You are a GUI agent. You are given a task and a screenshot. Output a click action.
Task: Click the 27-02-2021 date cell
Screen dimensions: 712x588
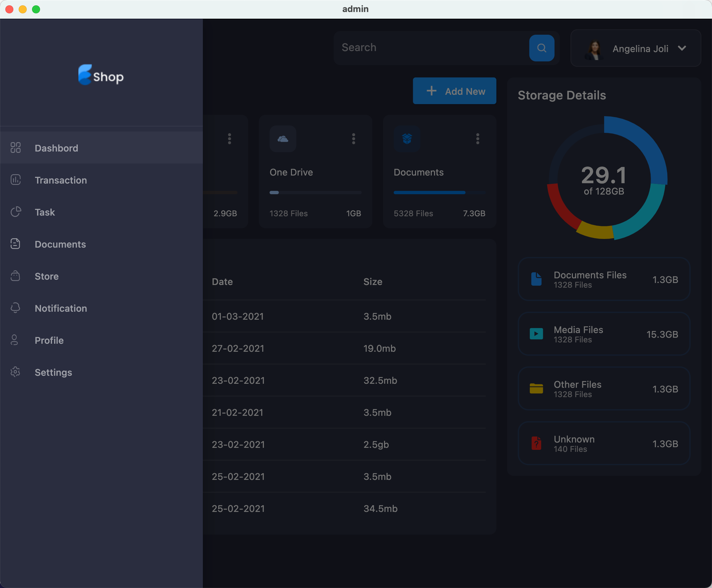click(238, 348)
